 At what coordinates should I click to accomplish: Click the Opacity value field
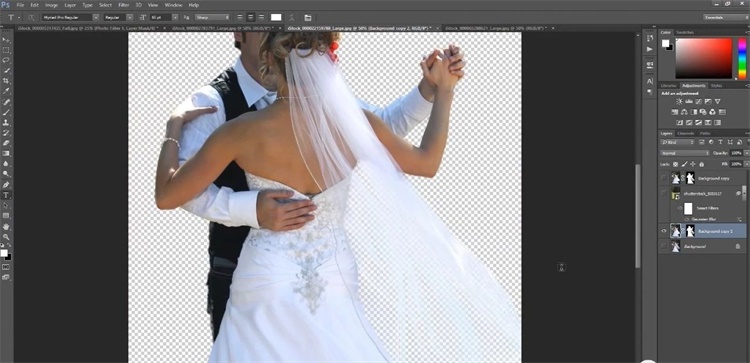[737, 153]
